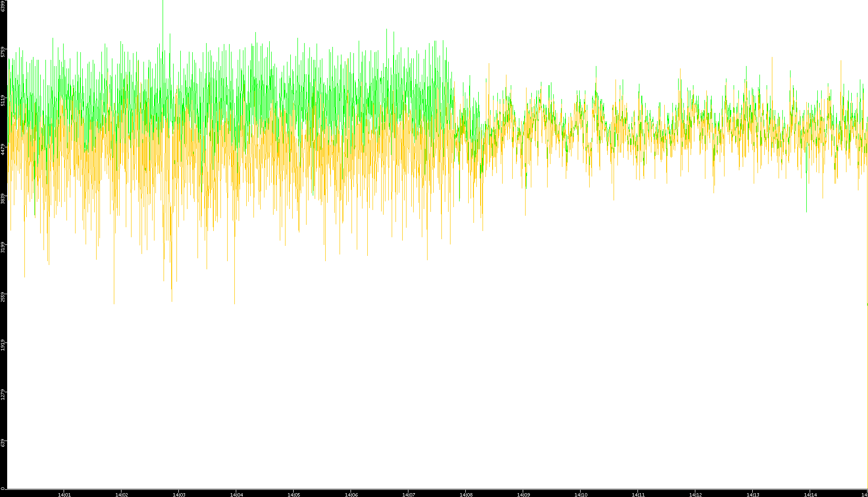The image size is (868, 497).
Task: Select the 14:08 time axis label
Action: [x=466, y=495]
